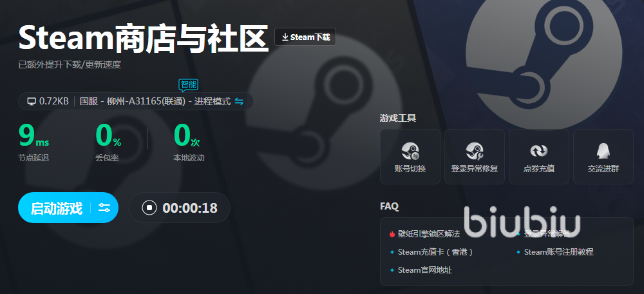The image size is (644, 294).
Task: Open the 登录异常修复 login repair tool
Action: (475, 157)
